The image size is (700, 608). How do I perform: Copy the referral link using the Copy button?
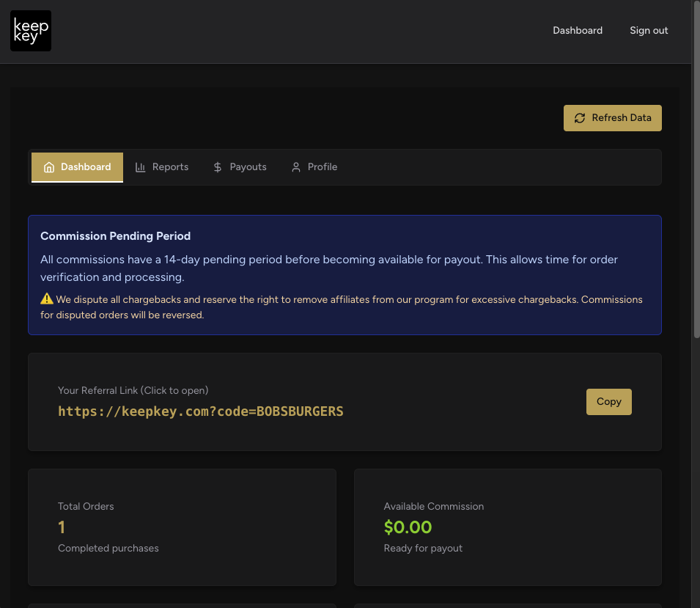pyautogui.click(x=608, y=401)
